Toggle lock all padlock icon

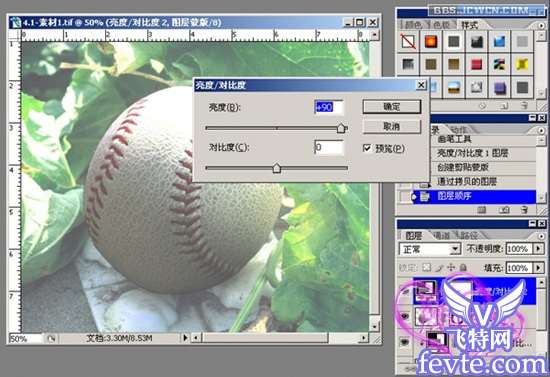(463, 268)
